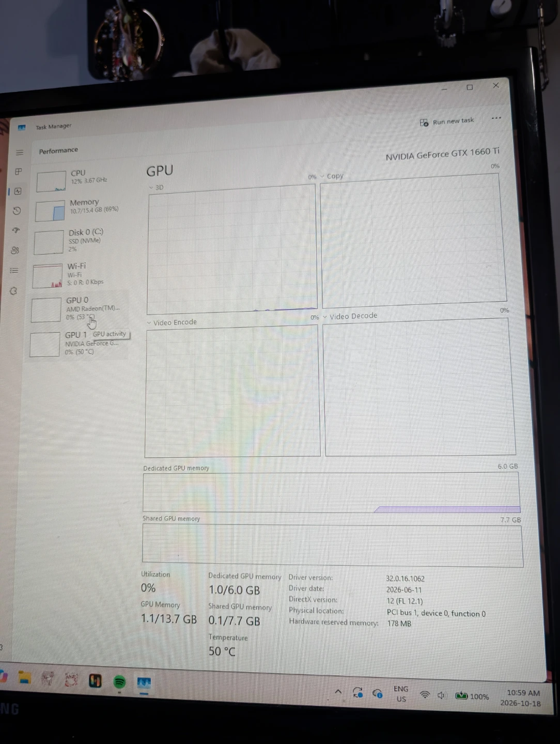The image size is (560, 744).
Task: Open the Video Decode engine dropdown
Action: (350, 316)
